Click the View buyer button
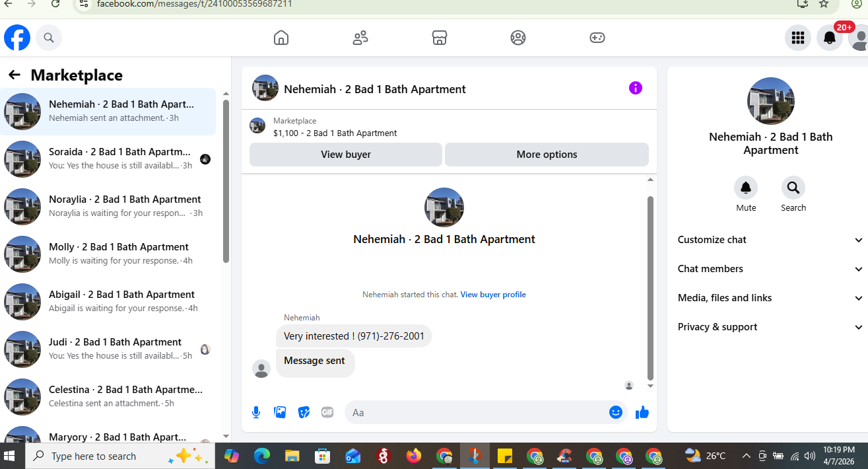The image size is (868, 469). [x=346, y=155]
